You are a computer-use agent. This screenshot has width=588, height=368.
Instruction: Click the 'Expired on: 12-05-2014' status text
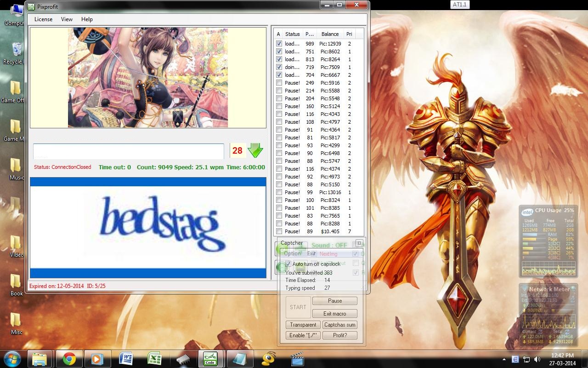pos(57,286)
